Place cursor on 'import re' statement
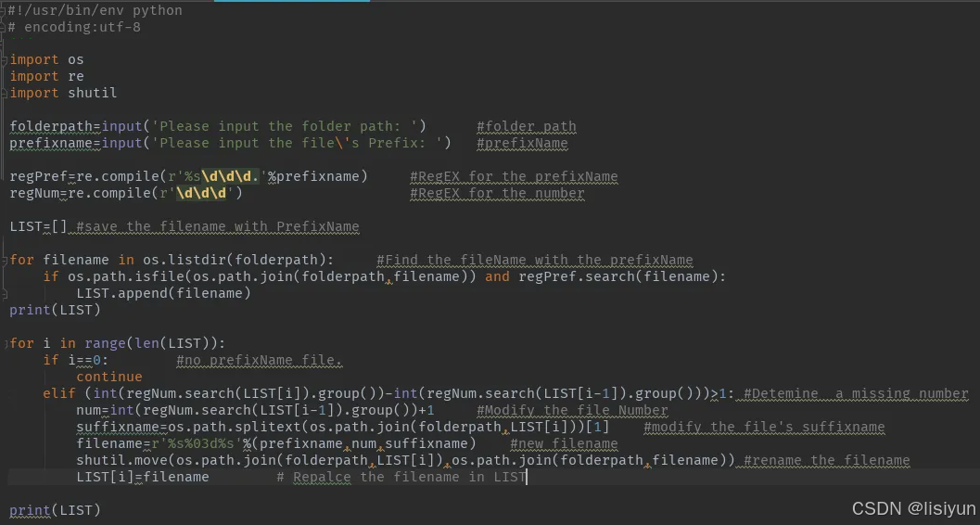 coord(46,76)
